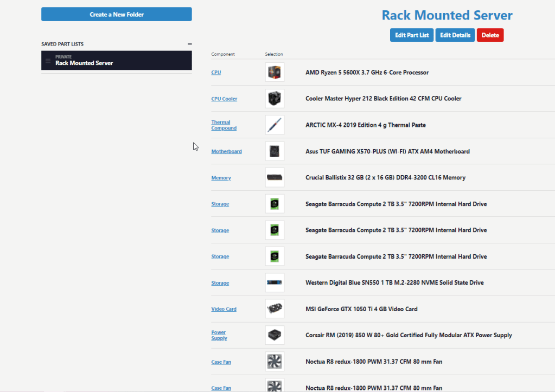Open the Motherboard component link
Image resolution: width=555 pixels, height=392 pixels.
pos(226,151)
